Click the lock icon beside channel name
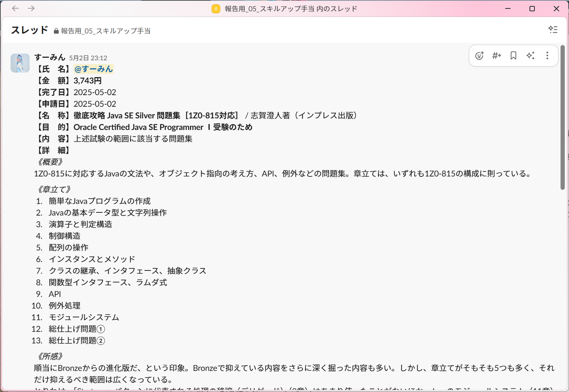569x392 pixels. (56, 31)
